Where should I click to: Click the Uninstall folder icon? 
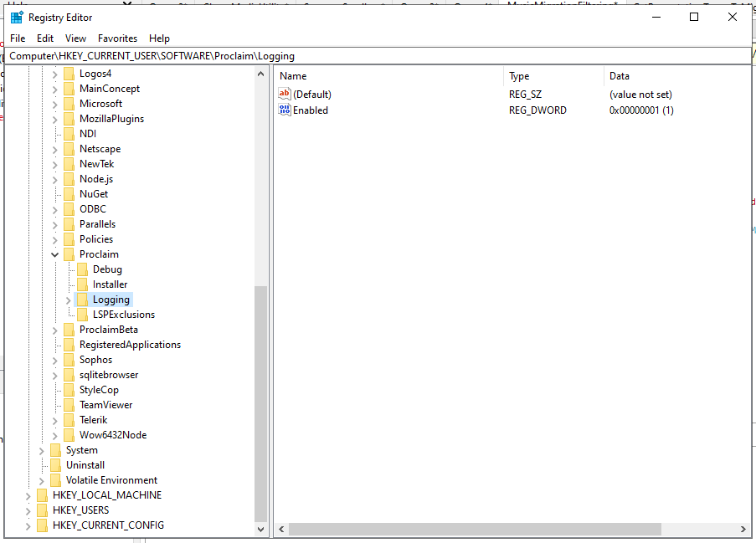coord(56,465)
